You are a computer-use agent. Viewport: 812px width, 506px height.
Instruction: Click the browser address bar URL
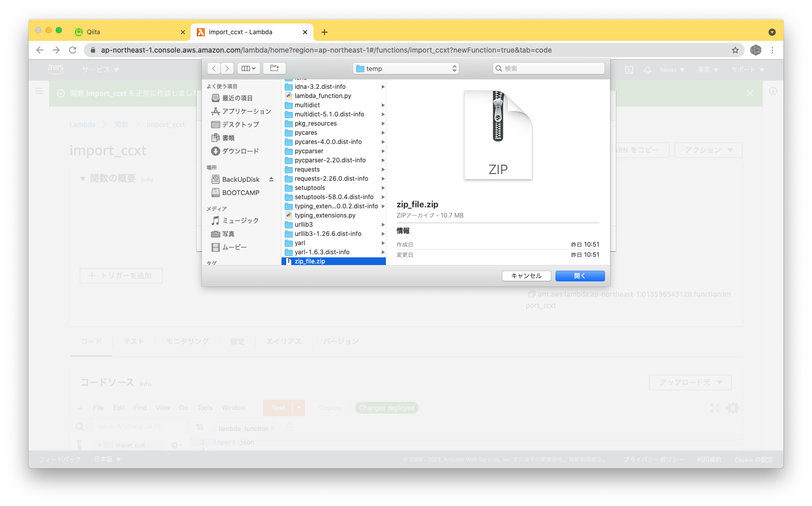(327, 50)
